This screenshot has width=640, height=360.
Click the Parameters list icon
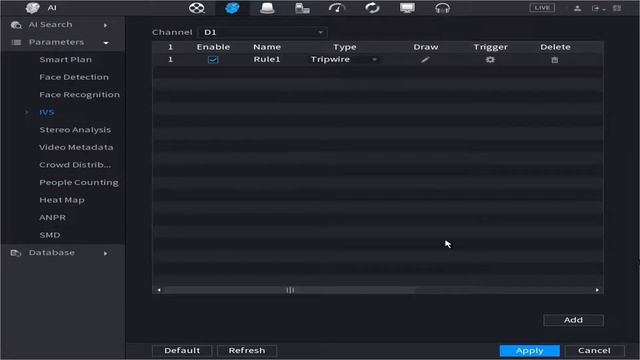[16, 42]
